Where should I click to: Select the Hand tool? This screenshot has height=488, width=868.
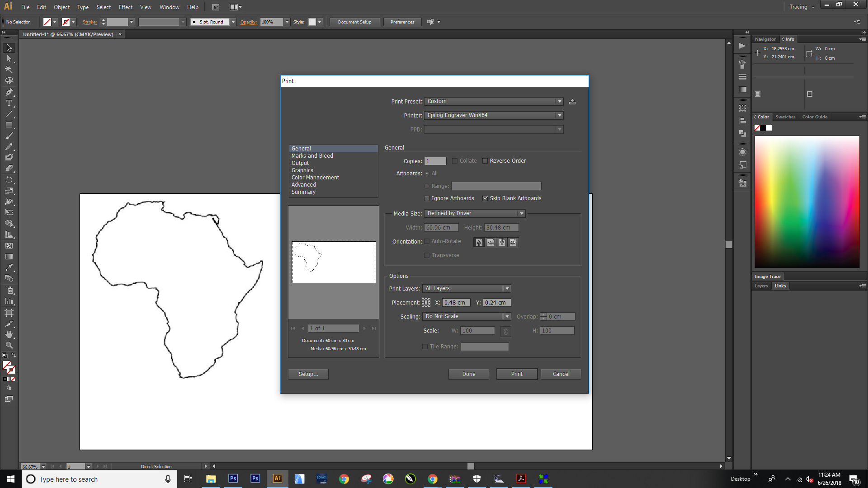point(9,334)
